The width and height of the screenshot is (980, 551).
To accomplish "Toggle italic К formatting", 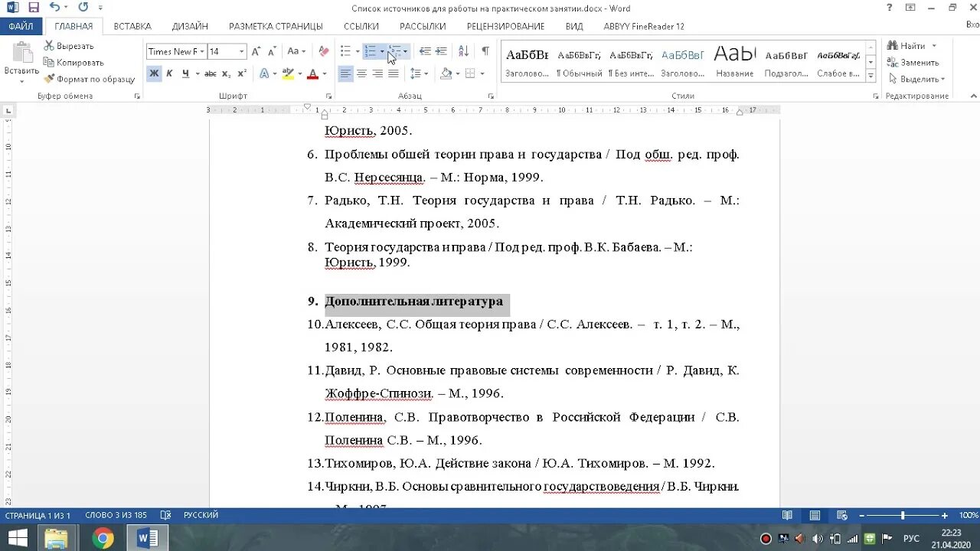I will point(169,73).
